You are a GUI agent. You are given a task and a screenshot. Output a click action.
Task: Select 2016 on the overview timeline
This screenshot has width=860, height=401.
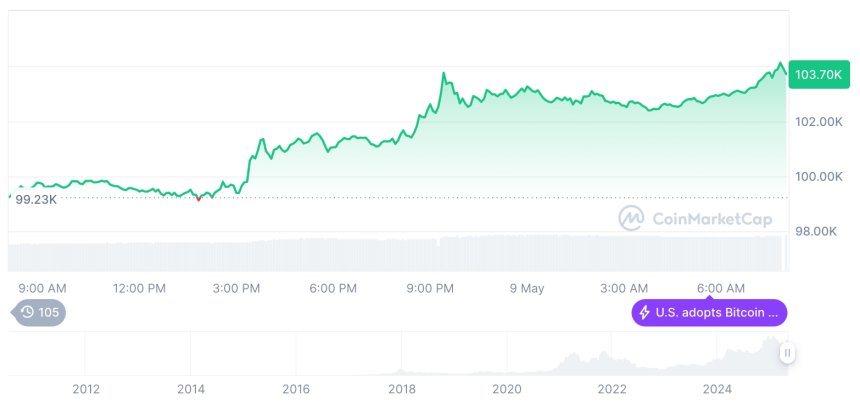tap(296, 388)
